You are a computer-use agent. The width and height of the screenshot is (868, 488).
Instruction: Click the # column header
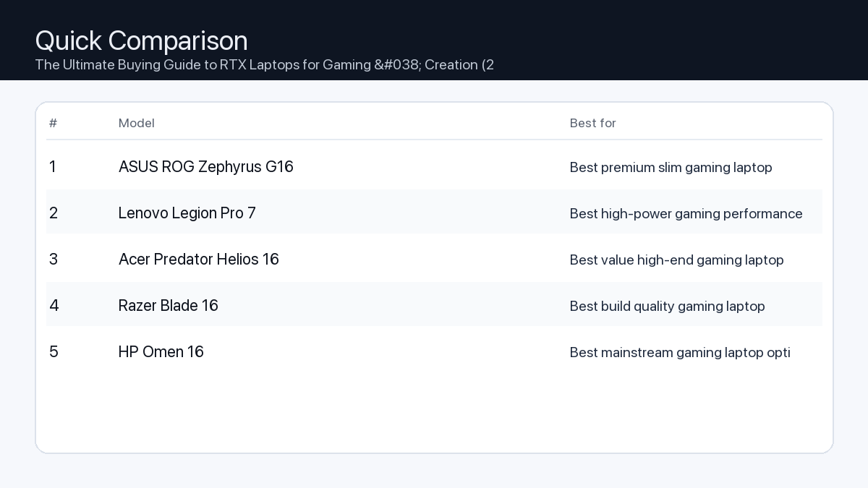coord(53,123)
